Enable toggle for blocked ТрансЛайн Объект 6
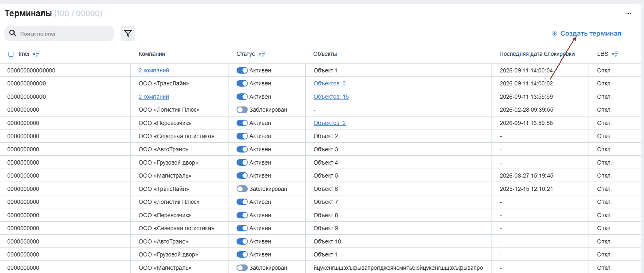The image size is (644, 273). [242, 189]
